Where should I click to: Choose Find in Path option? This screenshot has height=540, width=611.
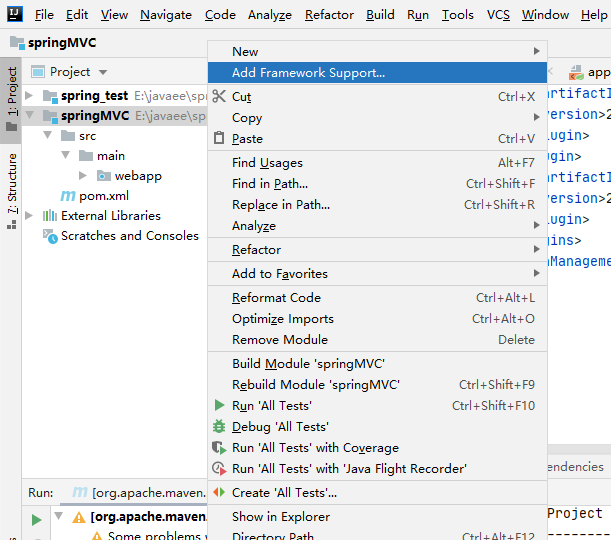pyautogui.click(x=377, y=184)
